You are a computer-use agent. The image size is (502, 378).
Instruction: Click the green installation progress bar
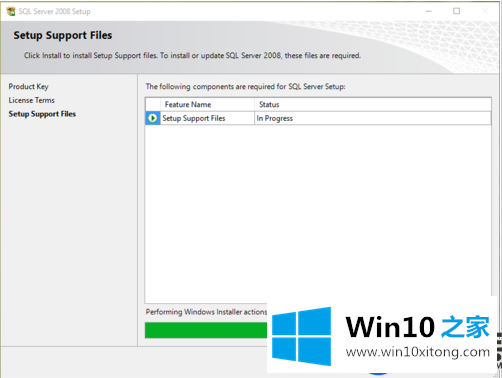coord(206,330)
